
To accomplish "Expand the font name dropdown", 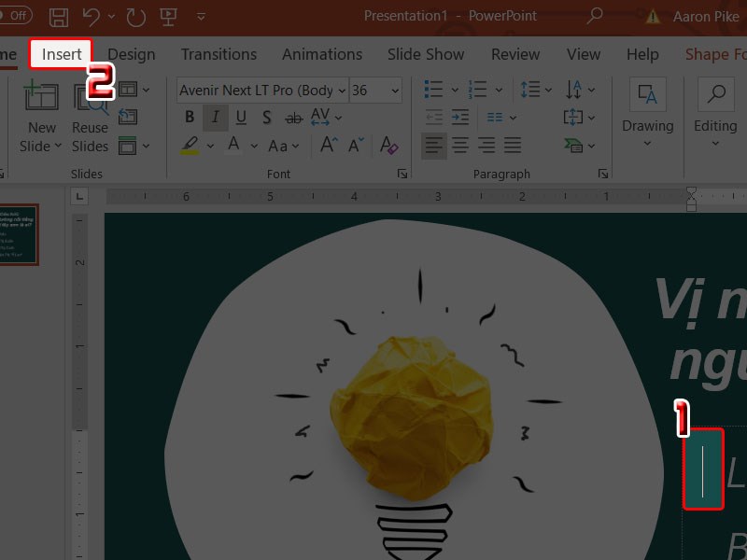I will pyautogui.click(x=341, y=91).
